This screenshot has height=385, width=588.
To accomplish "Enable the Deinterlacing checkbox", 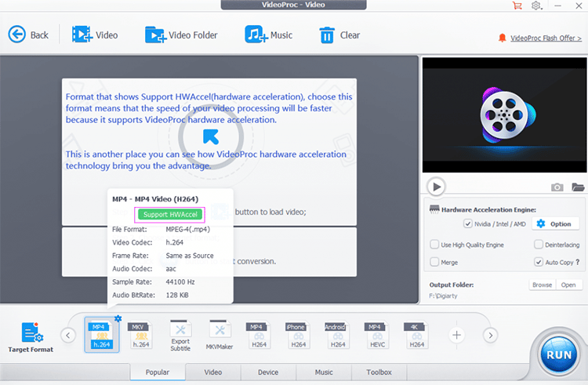I will click(x=538, y=245).
